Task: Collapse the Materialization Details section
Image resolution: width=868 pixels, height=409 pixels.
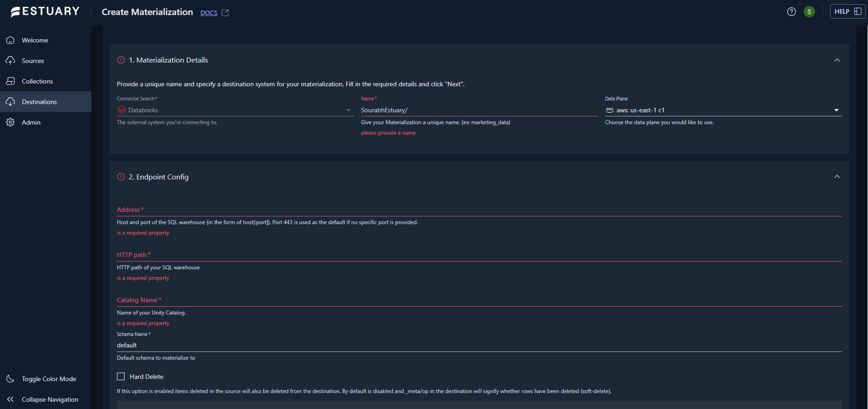Action: [x=837, y=60]
